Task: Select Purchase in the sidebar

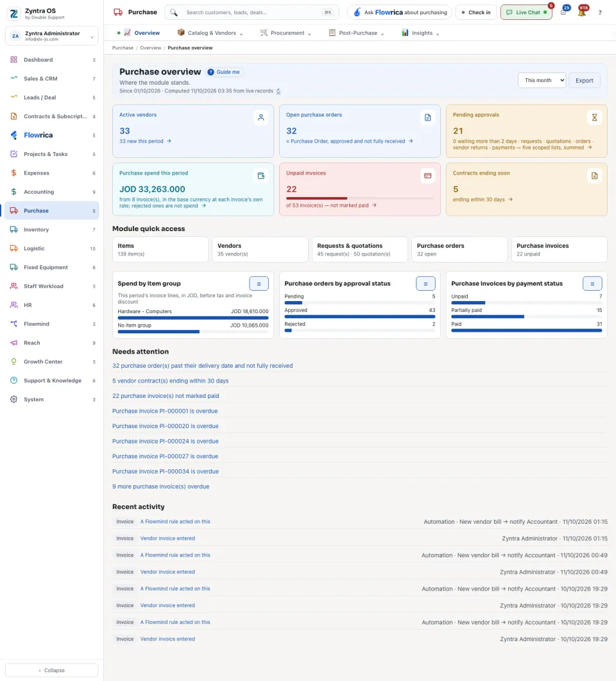Action: click(52, 211)
